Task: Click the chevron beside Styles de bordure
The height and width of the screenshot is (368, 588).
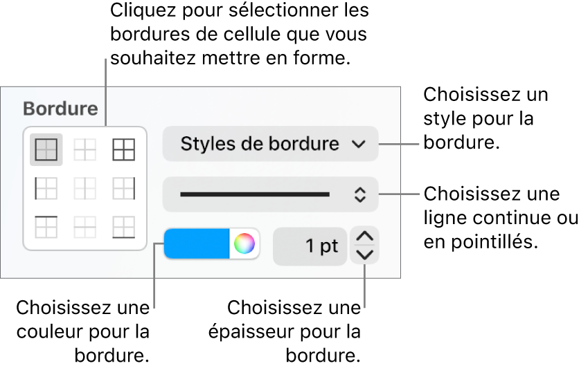Action: coord(359,144)
